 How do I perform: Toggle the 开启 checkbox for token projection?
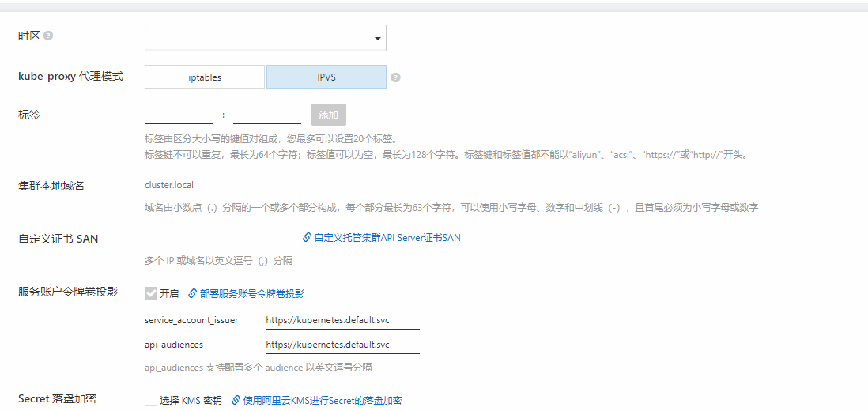click(x=150, y=293)
